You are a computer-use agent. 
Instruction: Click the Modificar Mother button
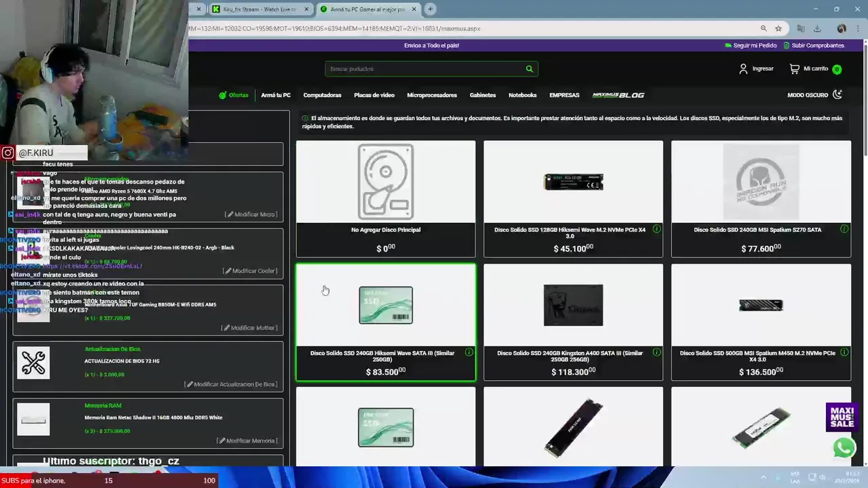pos(249,327)
